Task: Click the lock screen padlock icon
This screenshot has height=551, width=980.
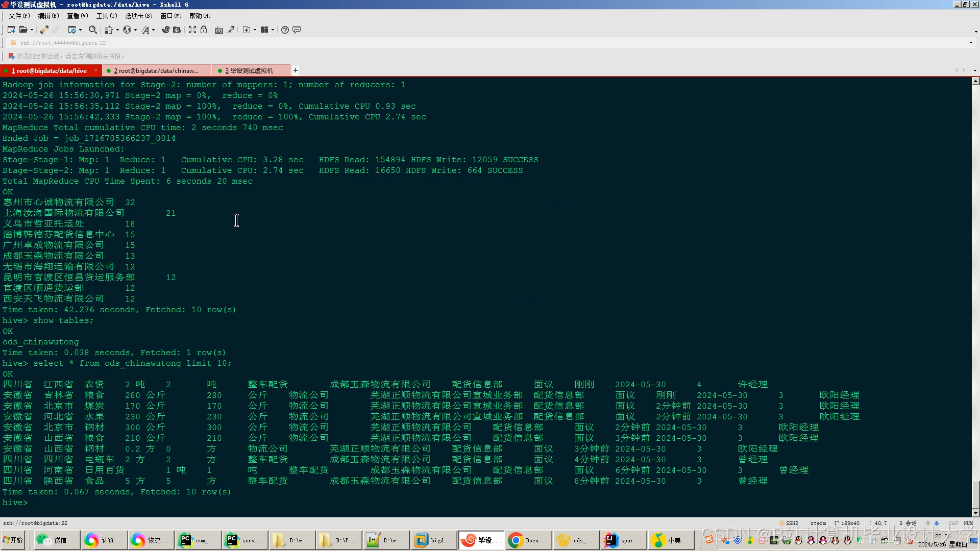Action: (x=204, y=30)
